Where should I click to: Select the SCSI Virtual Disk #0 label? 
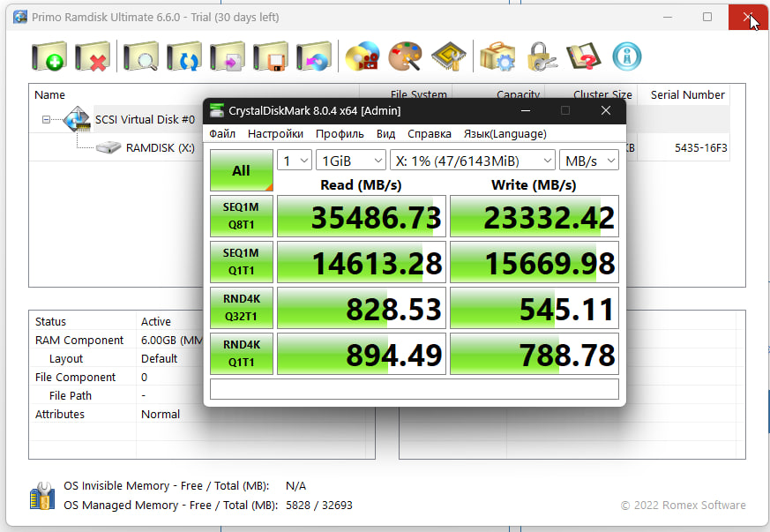coord(145,119)
